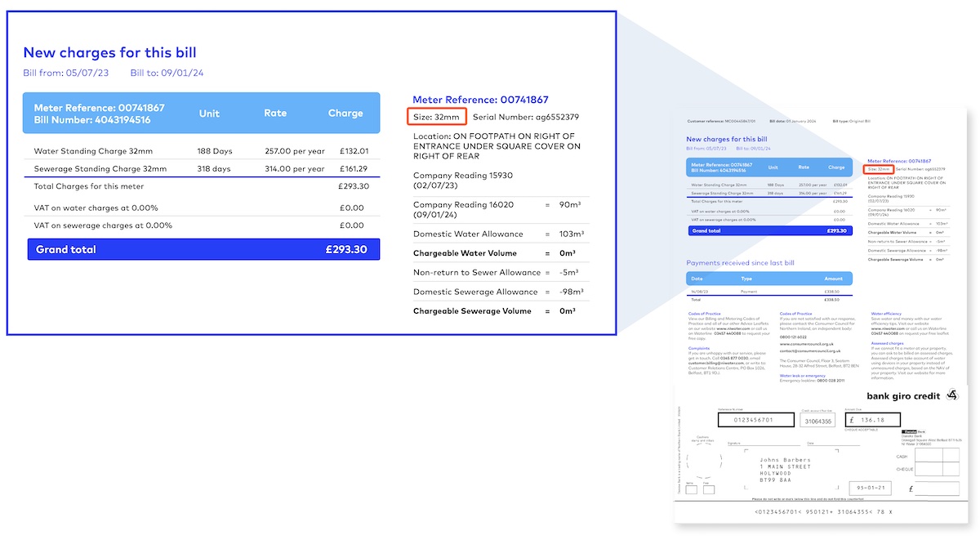Select 'Sewerage Standing Charge 32mm' row label in enlarged table
This screenshot has width=980, height=540.
(x=100, y=169)
